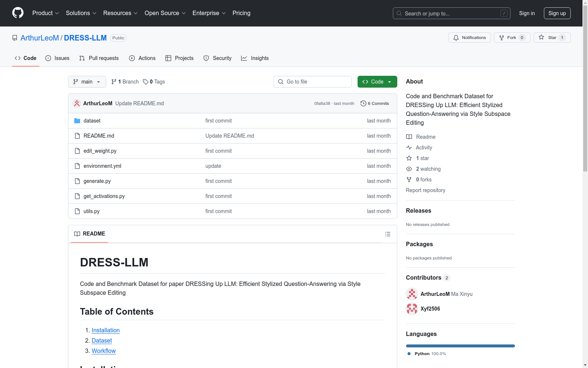This screenshot has width=588, height=368.
Task: Click the Report repository link
Action: 426,190
